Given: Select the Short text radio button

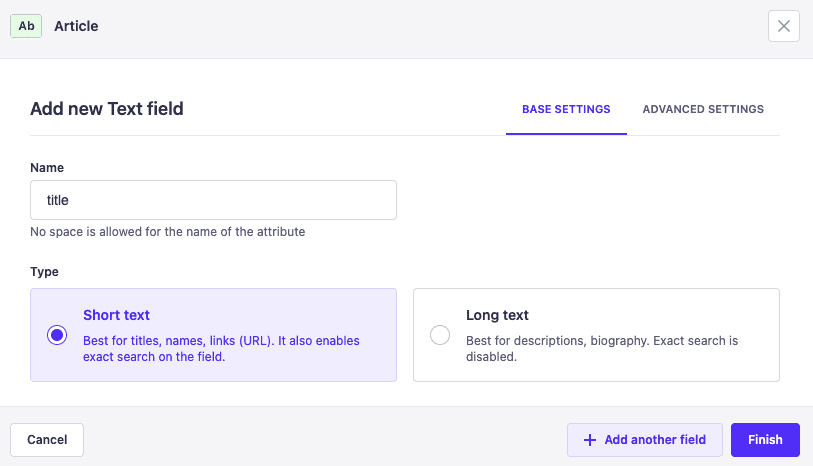Looking at the screenshot, I should pyautogui.click(x=57, y=335).
